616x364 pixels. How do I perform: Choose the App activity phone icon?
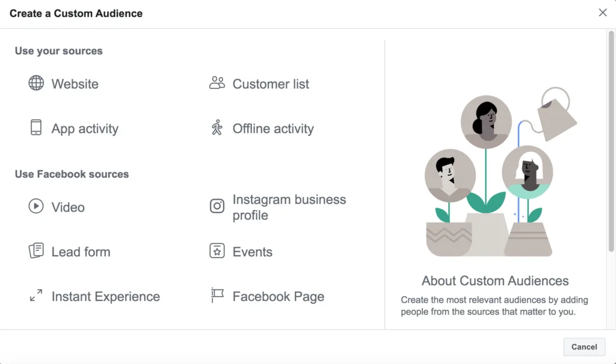click(36, 128)
